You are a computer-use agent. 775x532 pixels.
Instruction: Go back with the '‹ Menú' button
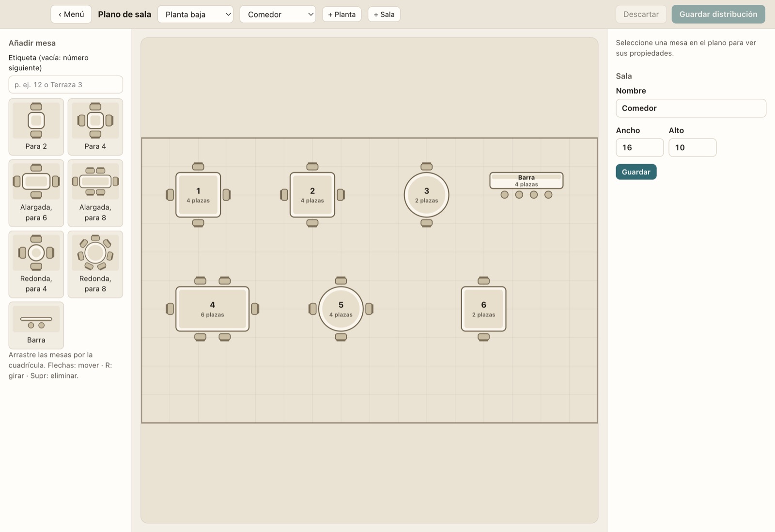(x=71, y=15)
